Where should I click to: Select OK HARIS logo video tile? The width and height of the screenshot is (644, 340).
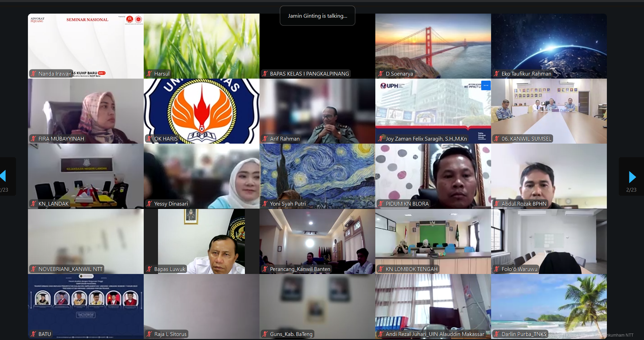(x=201, y=111)
